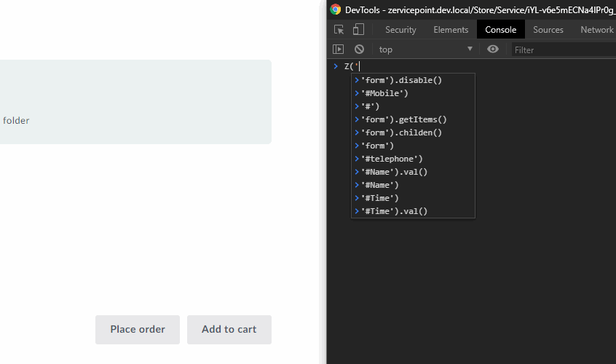Open the JavaScript context dropdown 'top'
This screenshot has height=364, width=616.
click(x=425, y=50)
